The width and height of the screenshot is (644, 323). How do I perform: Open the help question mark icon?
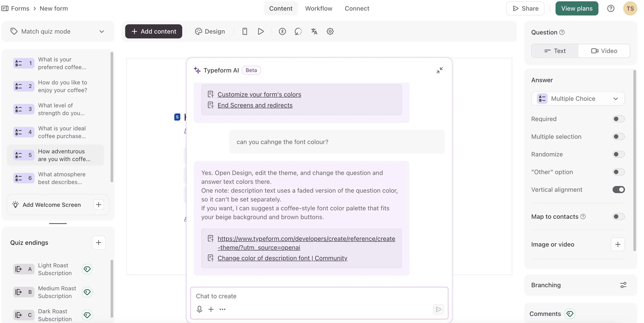point(611,8)
